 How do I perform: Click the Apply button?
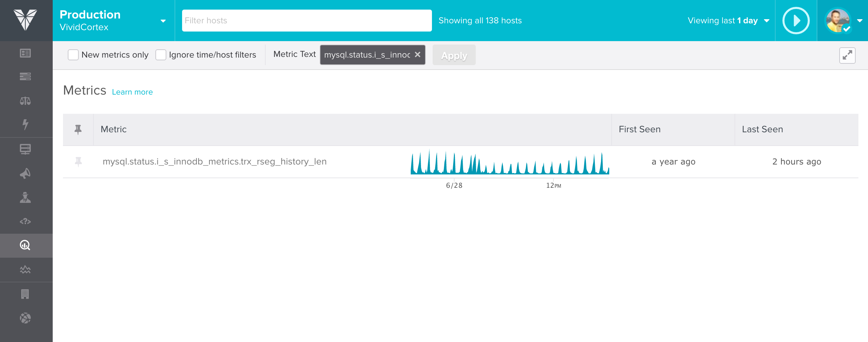click(x=454, y=55)
